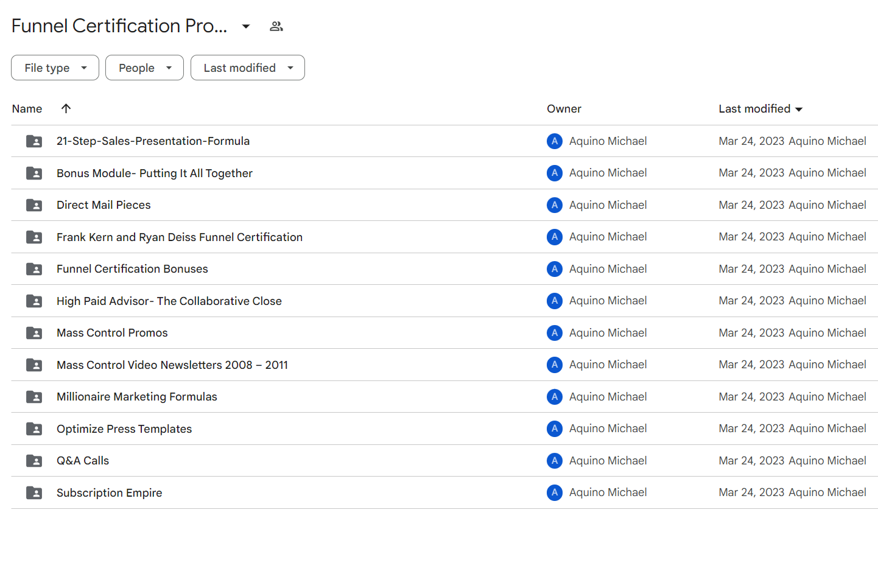The height and width of the screenshot is (588, 878).
Task: Click owner avatar in Funnel Certification Bonuses row
Action: click(x=555, y=269)
